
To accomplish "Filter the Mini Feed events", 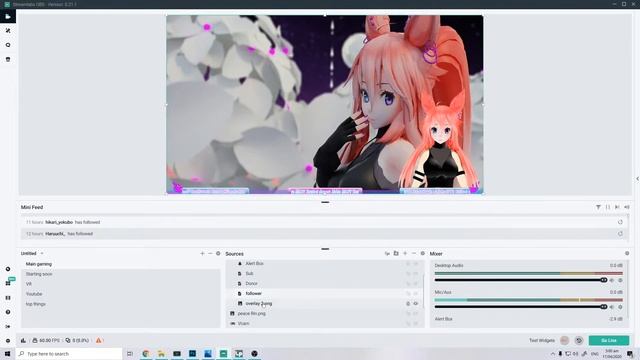I will click(598, 207).
